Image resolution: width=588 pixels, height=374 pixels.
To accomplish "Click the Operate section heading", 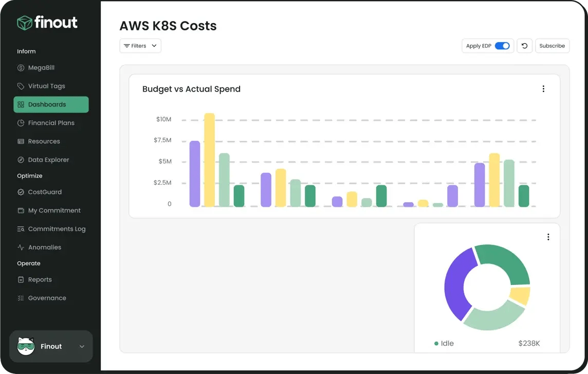I will coord(28,263).
